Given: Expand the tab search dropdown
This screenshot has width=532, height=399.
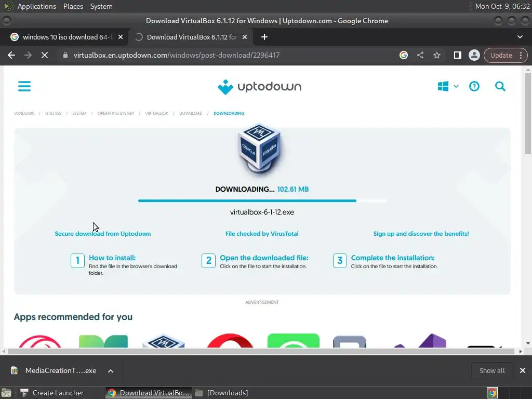Looking at the screenshot, I should click(520, 37).
